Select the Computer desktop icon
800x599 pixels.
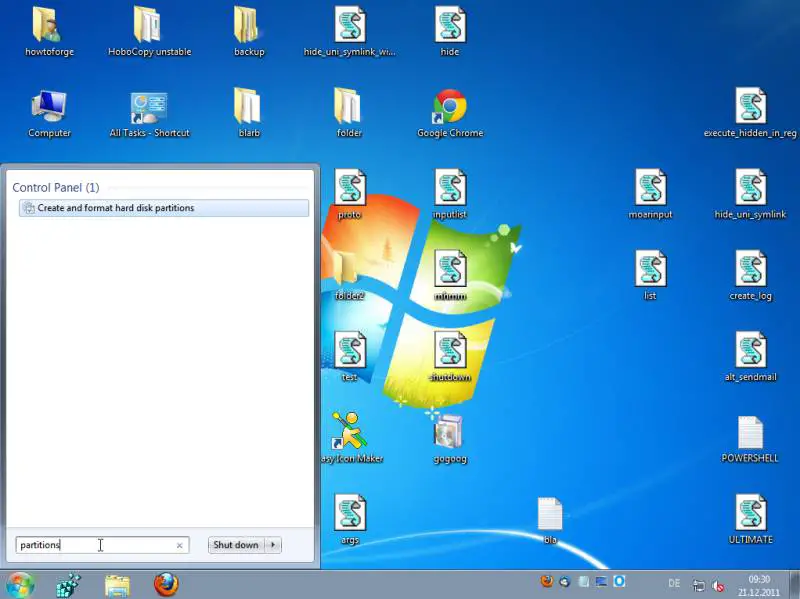click(x=49, y=108)
